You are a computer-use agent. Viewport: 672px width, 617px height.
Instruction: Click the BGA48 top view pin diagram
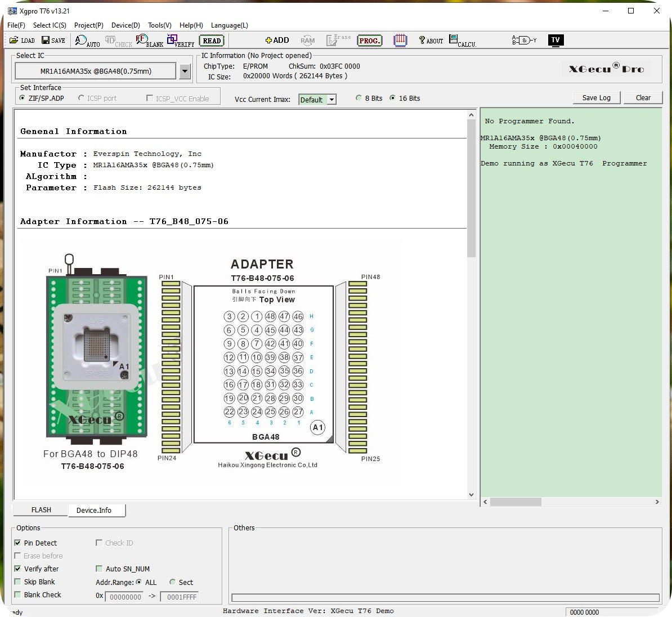tap(263, 364)
